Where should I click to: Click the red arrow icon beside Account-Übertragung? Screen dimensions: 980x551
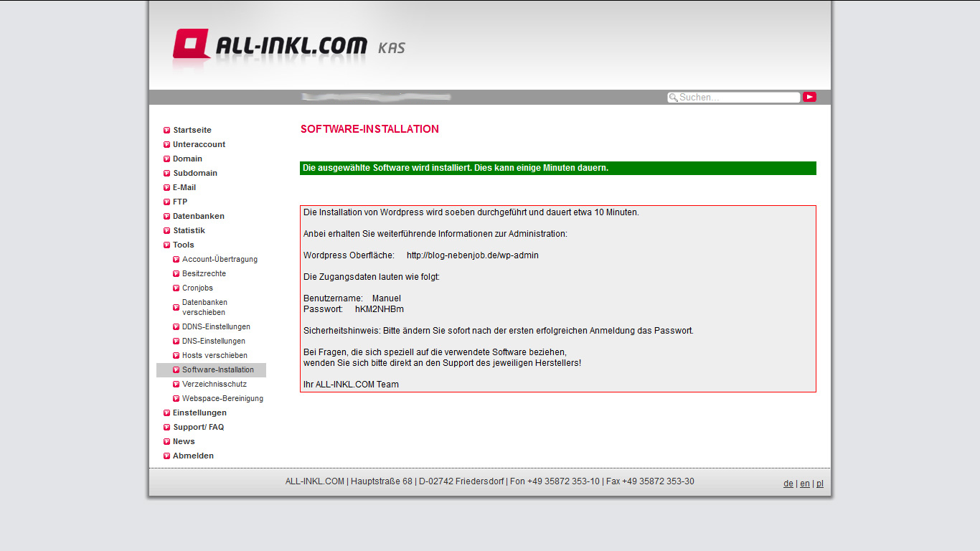pos(176,260)
